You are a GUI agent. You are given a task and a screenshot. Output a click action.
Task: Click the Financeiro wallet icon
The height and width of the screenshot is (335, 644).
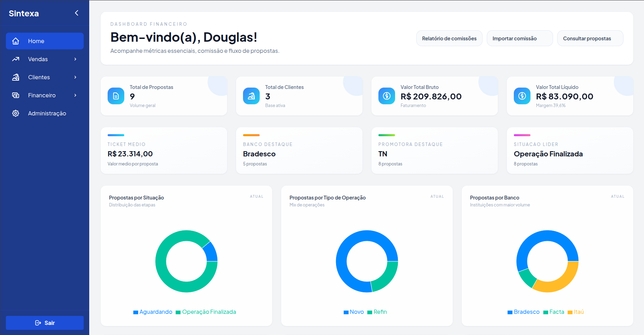pyautogui.click(x=16, y=95)
